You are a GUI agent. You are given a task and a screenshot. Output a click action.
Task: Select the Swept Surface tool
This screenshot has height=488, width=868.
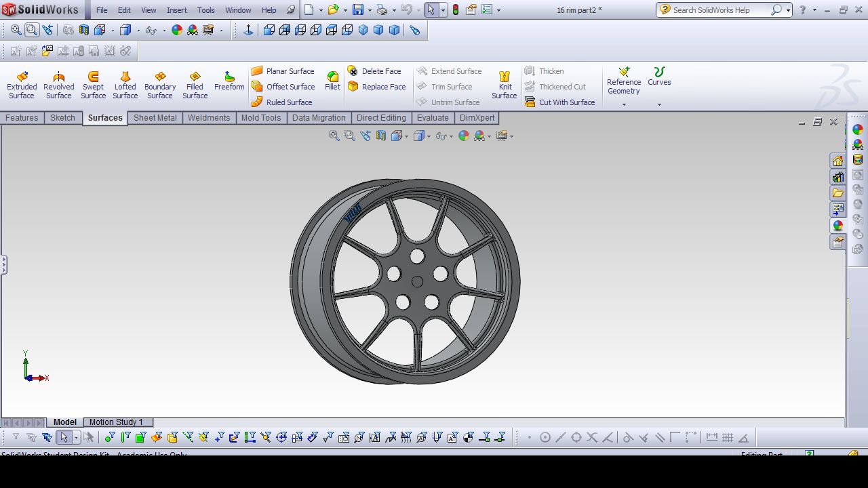(94, 85)
